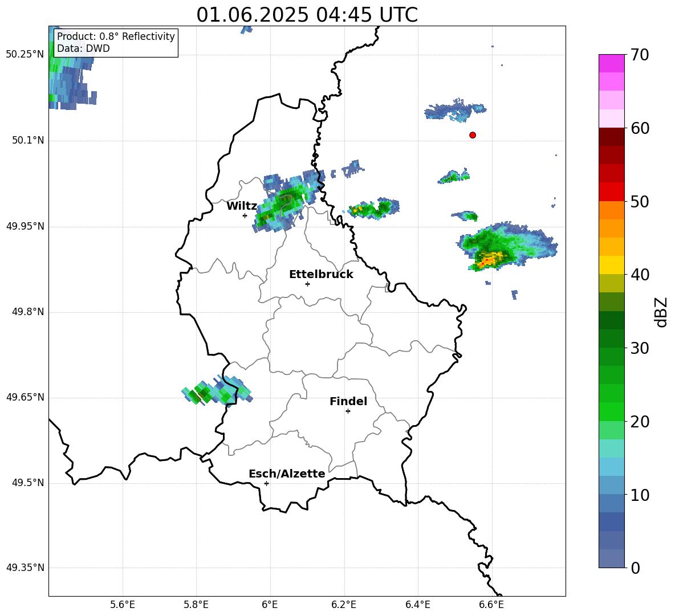The image size is (675, 616).
Task: Select the Ettelbruck city label
Action: point(321,274)
